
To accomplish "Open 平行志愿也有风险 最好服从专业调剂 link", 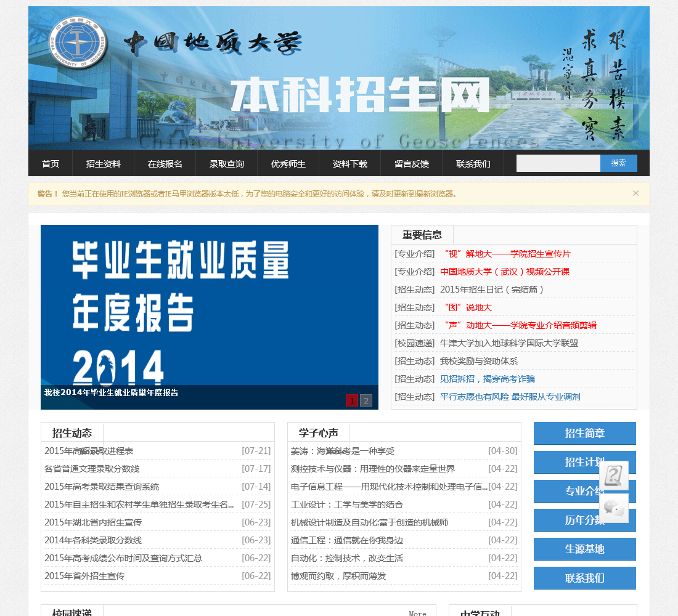I will (510, 397).
